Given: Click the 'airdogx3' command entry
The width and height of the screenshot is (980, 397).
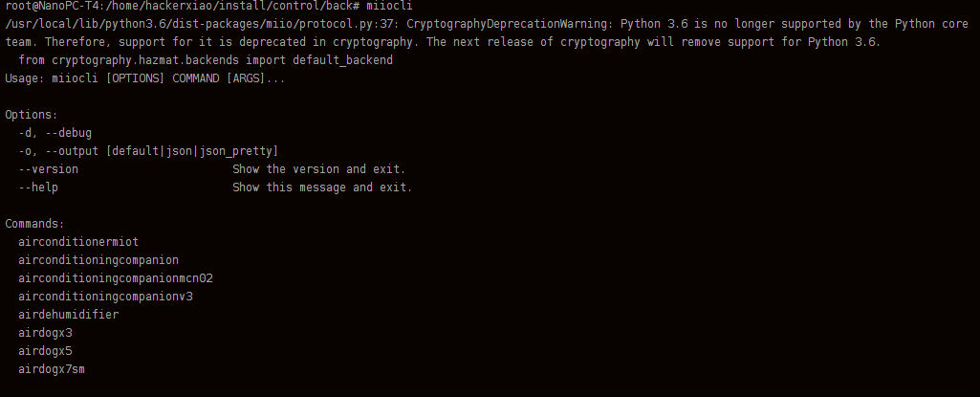Looking at the screenshot, I should click(x=45, y=333).
